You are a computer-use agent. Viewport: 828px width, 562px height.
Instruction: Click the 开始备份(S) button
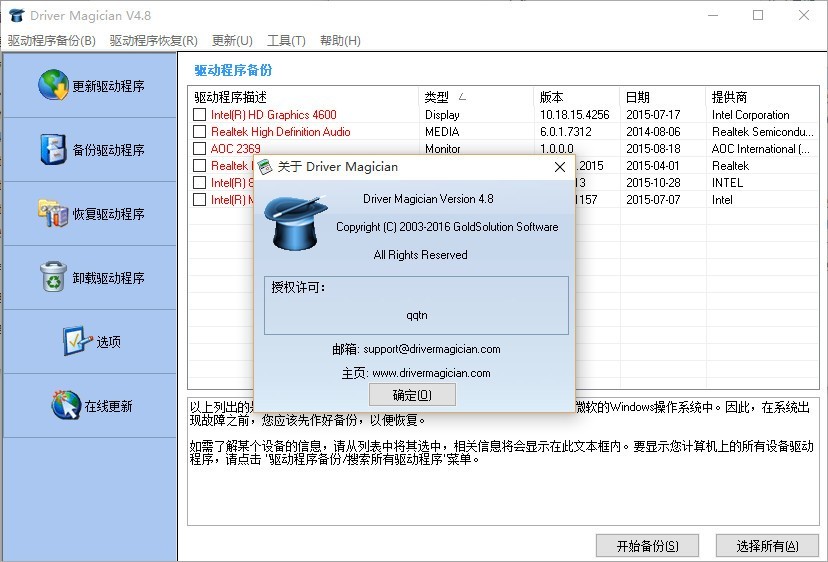click(647, 545)
